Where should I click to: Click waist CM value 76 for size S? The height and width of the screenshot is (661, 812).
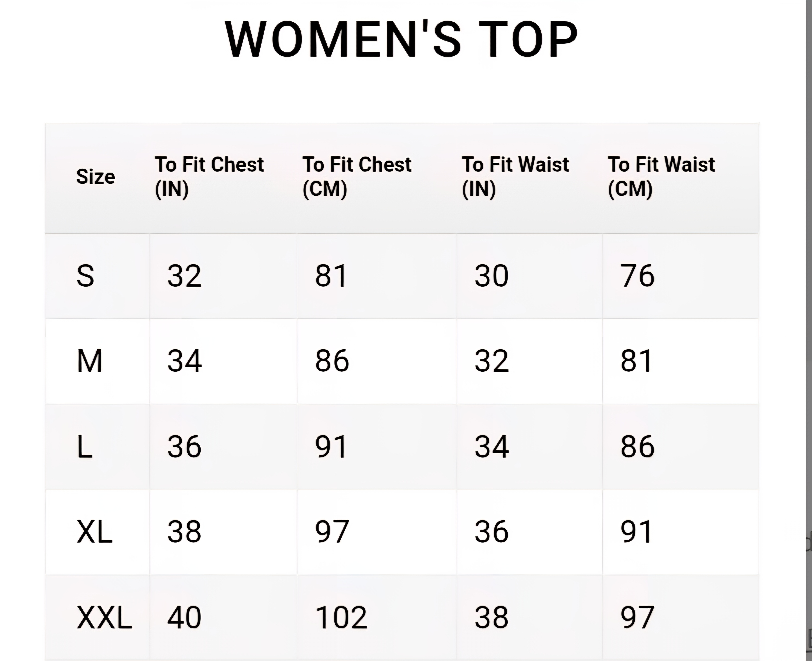[x=637, y=276]
